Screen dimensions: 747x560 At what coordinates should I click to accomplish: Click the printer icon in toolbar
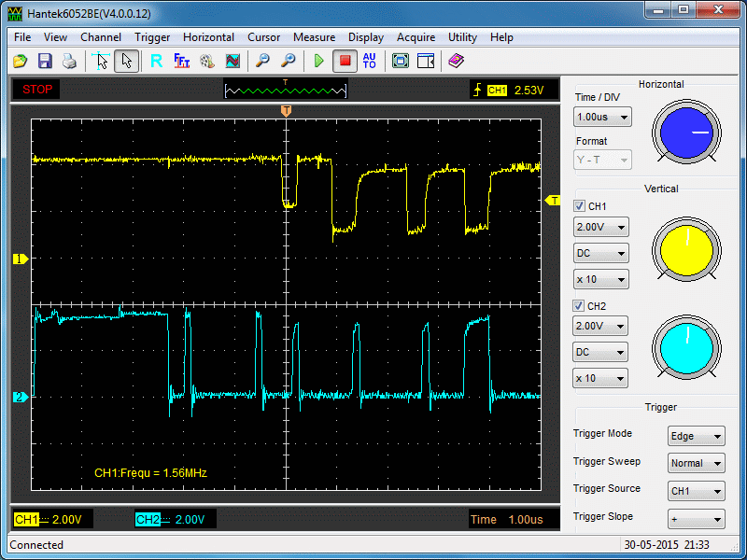(69, 61)
